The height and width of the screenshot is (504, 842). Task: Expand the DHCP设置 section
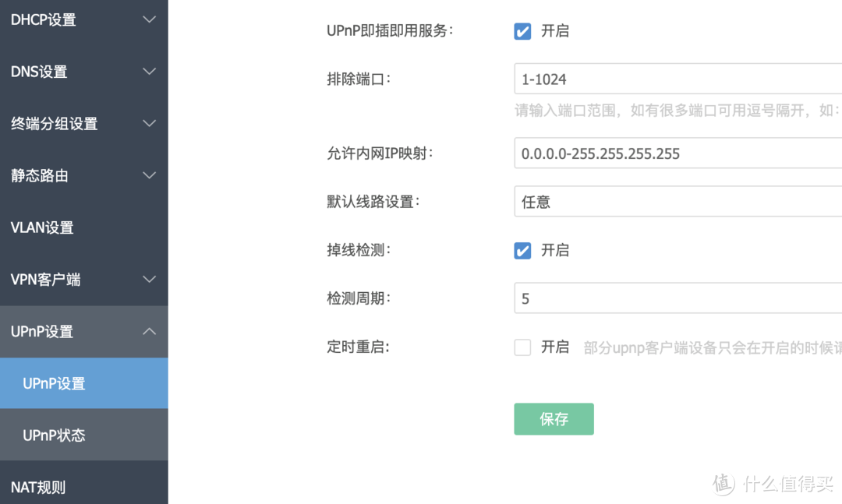(83, 19)
